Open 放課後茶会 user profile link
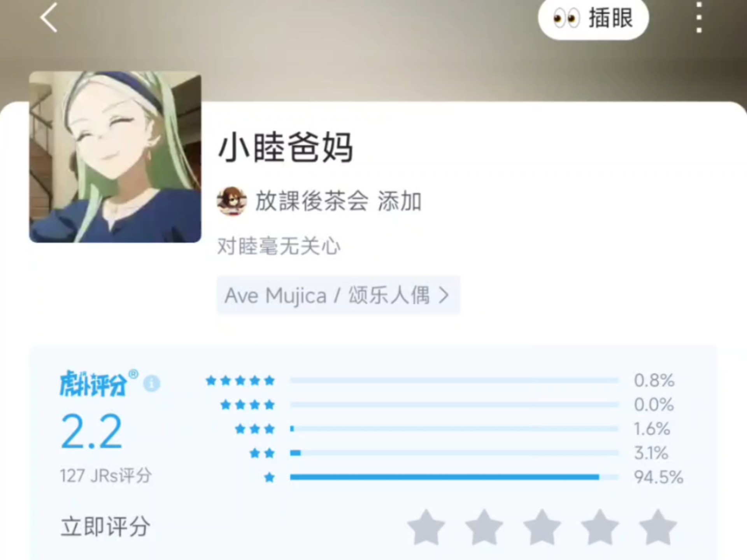 [312, 201]
